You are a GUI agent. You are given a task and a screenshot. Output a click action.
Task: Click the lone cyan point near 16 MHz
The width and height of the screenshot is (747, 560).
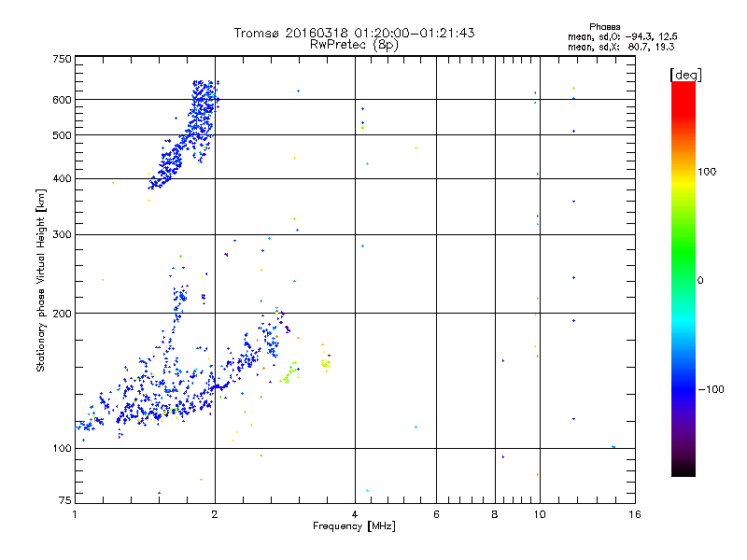[613, 447]
